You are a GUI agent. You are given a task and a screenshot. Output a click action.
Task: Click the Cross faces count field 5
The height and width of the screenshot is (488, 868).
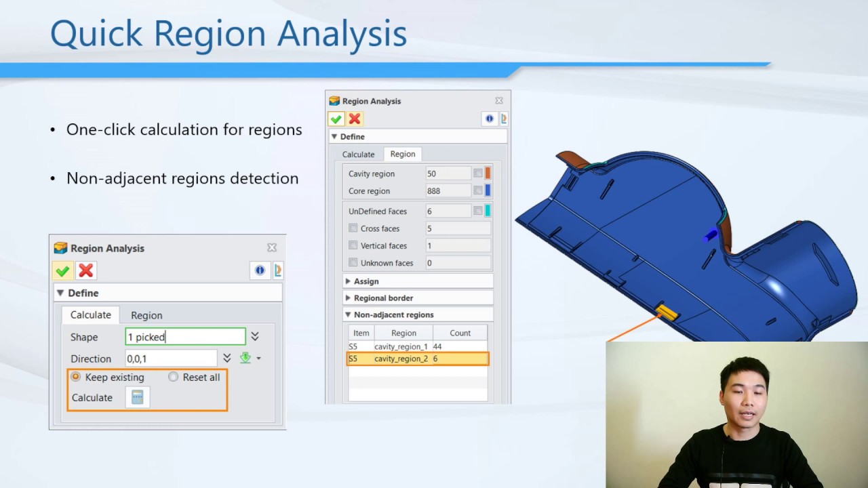pyautogui.click(x=458, y=228)
